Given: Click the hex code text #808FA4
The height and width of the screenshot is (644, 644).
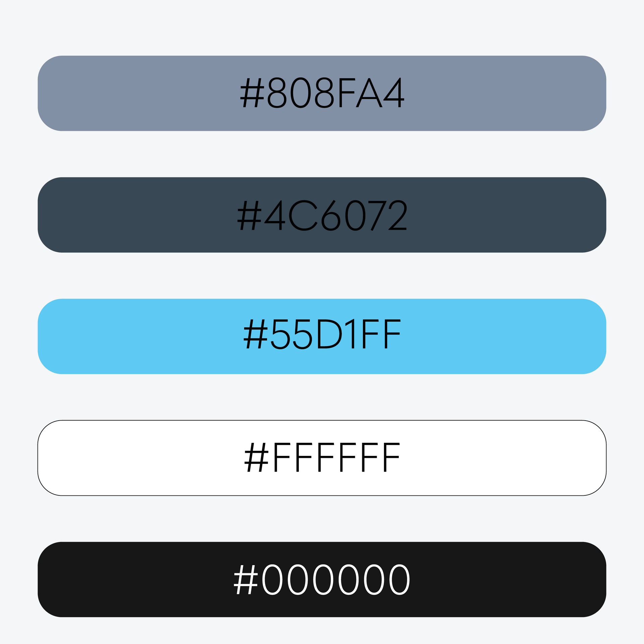Looking at the screenshot, I should coord(322,93).
